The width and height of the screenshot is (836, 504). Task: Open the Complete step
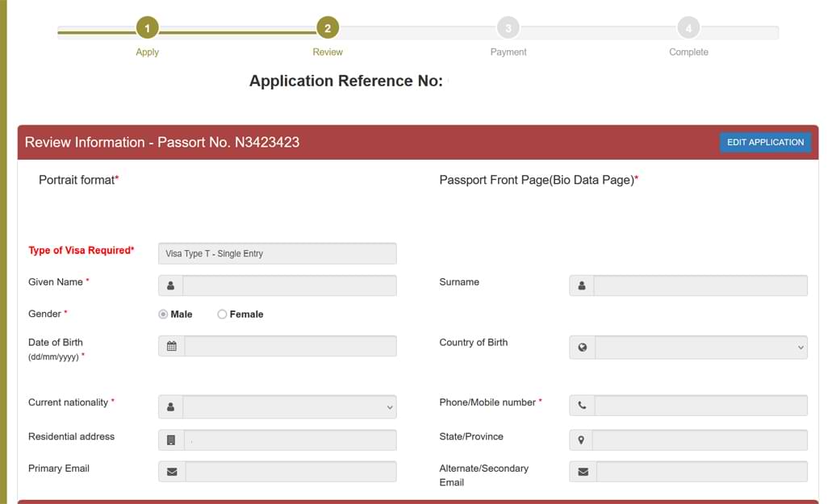coord(688,27)
